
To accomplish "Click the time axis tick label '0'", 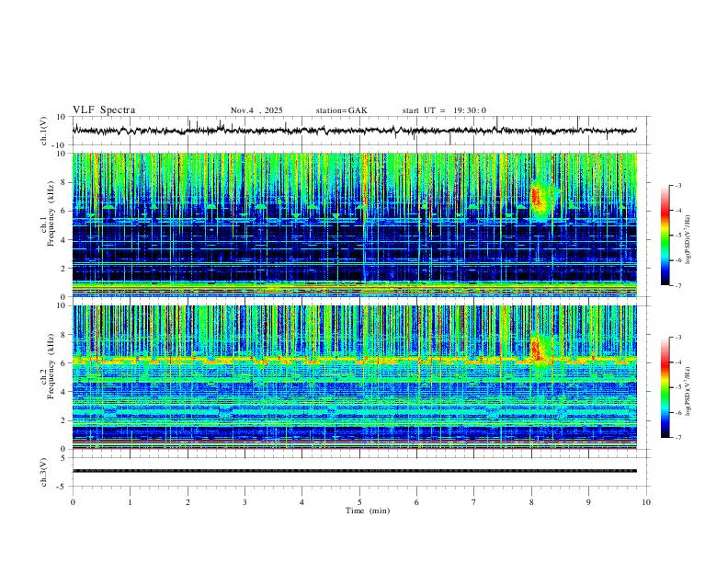I will pos(73,502).
